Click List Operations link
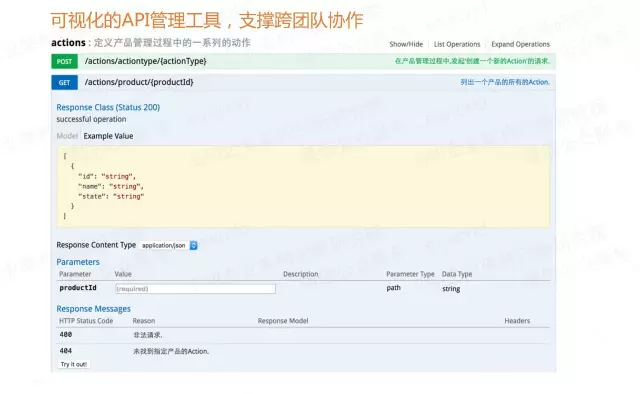 [x=457, y=44]
